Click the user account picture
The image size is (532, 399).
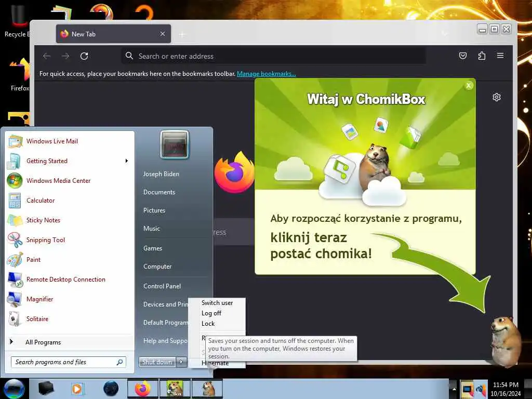[175, 145]
